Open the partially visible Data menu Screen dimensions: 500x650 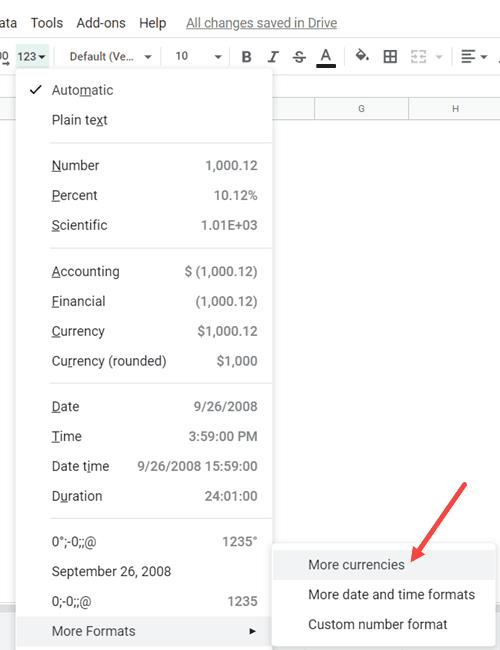pyautogui.click(x=8, y=23)
